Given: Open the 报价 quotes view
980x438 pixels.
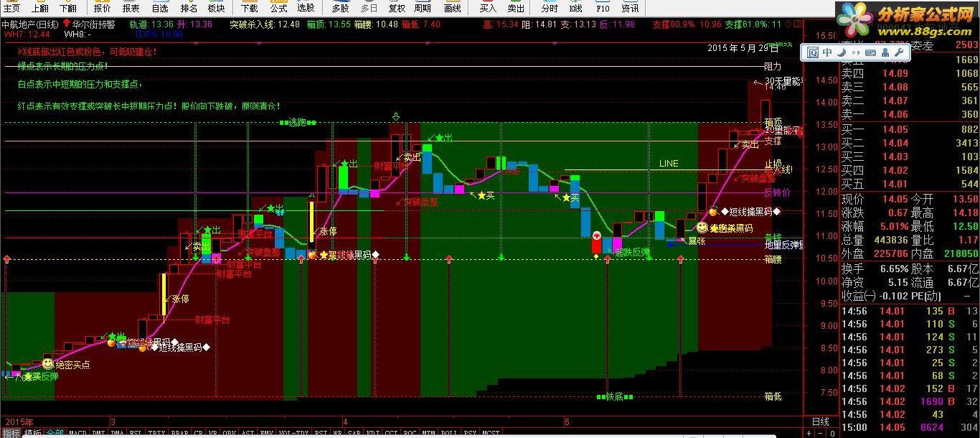Looking at the screenshot, I should (103, 9).
